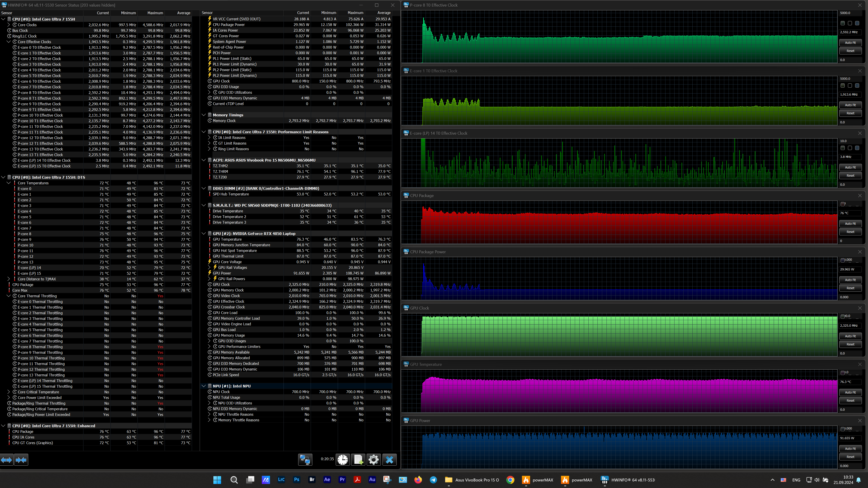The image size is (868, 488).
Task: Collapse the GPU NVIDIA GeForce RTX 4050 section
Action: coord(203,233)
